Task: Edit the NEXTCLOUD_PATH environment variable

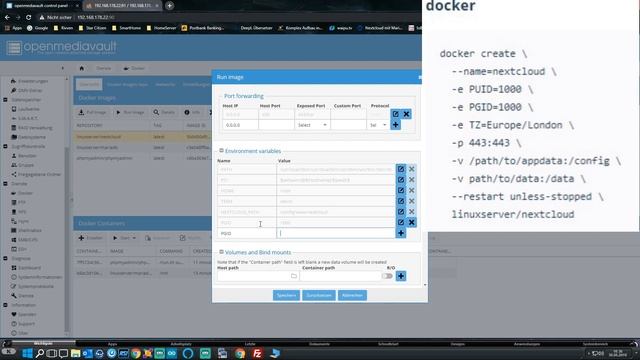Action: click(x=401, y=212)
